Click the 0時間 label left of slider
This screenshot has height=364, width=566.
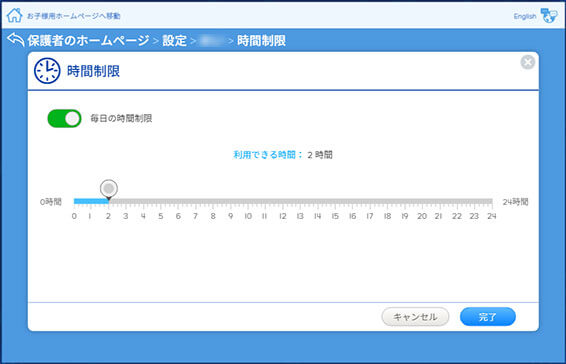pyautogui.click(x=51, y=202)
